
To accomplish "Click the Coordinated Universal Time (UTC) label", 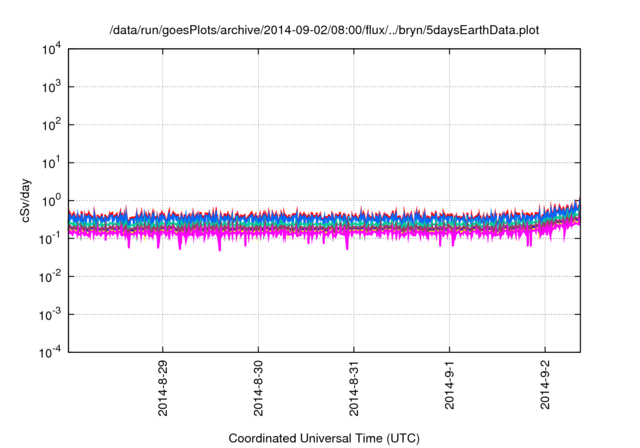I will tap(324, 438).
